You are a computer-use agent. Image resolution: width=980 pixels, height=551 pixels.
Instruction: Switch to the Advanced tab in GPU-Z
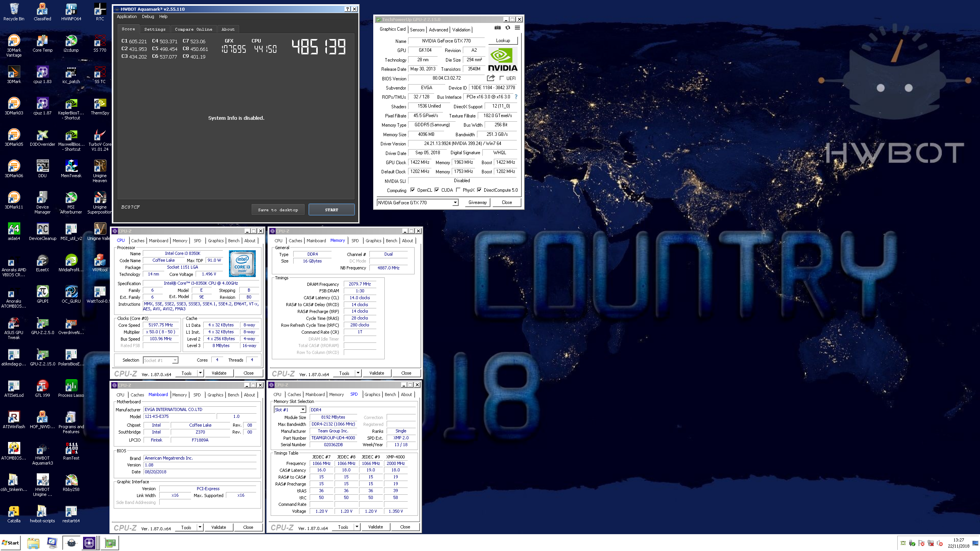tap(438, 29)
